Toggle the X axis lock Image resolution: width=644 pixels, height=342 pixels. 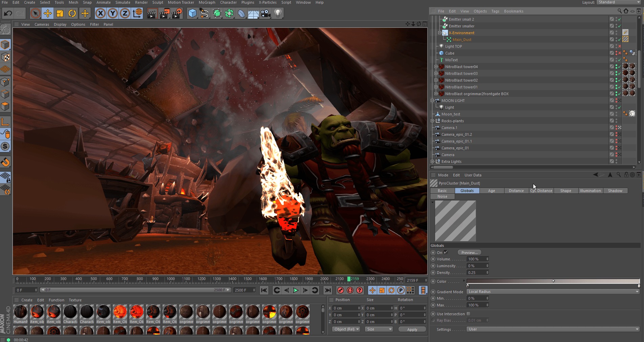click(x=100, y=14)
